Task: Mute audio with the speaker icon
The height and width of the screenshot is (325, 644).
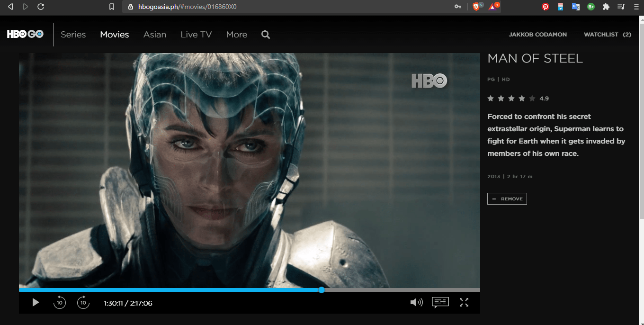Action: pyautogui.click(x=416, y=302)
